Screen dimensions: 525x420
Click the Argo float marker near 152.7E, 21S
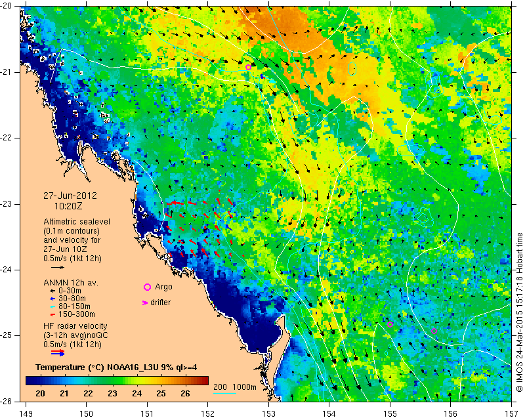click(248, 68)
